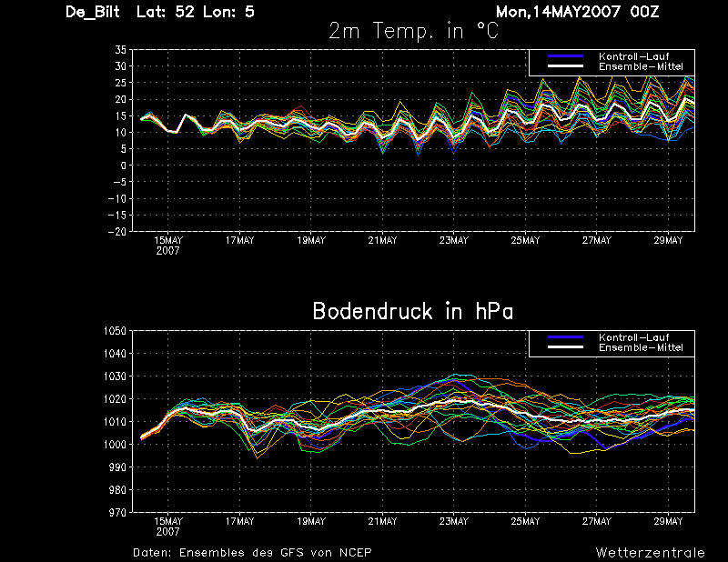Image resolution: width=728 pixels, height=562 pixels.
Task: Click the 970 value on pressure y-axis
Action: 117,512
